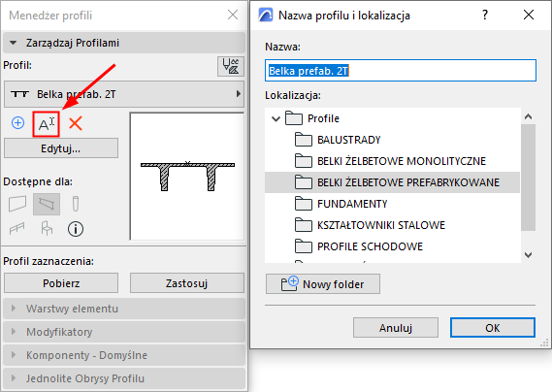Toggle wall availability icon

pyautogui.click(x=17, y=204)
